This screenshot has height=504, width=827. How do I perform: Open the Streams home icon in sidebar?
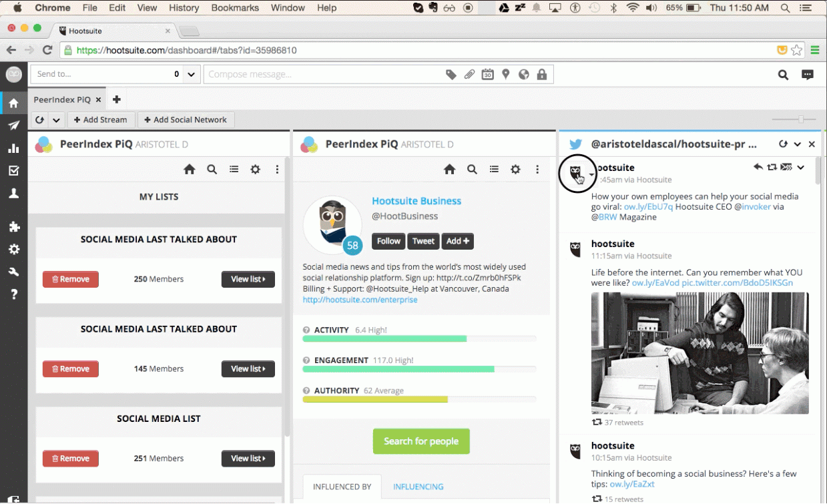click(13, 103)
